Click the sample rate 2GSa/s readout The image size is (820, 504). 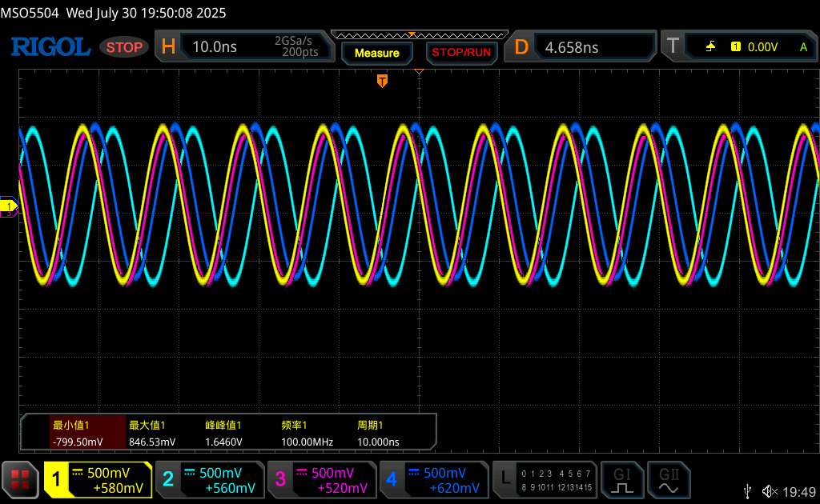(293, 41)
